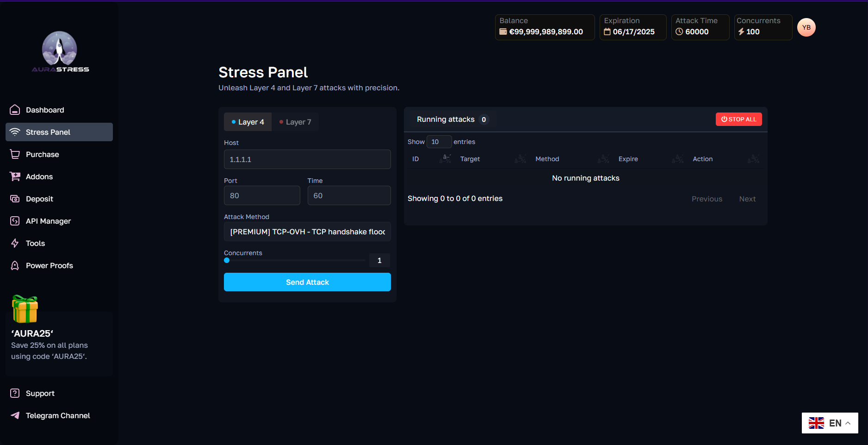Click the Time input field
868x445 pixels.
click(x=349, y=195)
